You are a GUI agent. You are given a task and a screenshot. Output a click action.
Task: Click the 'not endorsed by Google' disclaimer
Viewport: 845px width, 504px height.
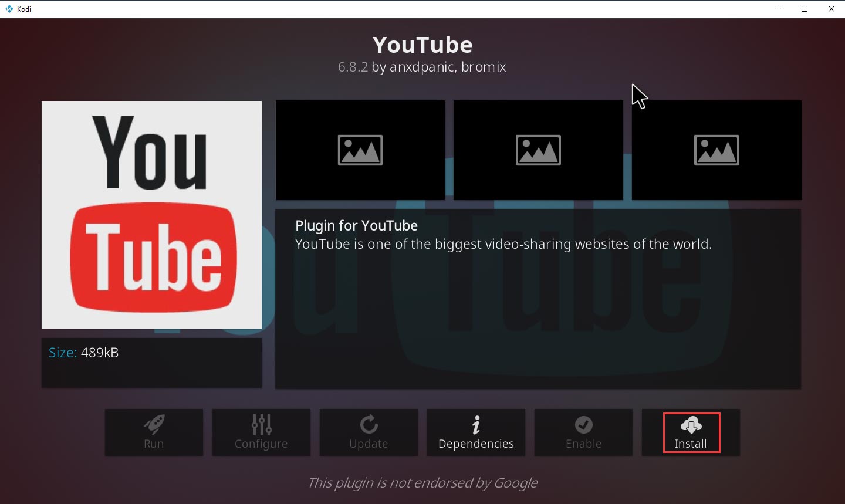(x=422, y=483)
